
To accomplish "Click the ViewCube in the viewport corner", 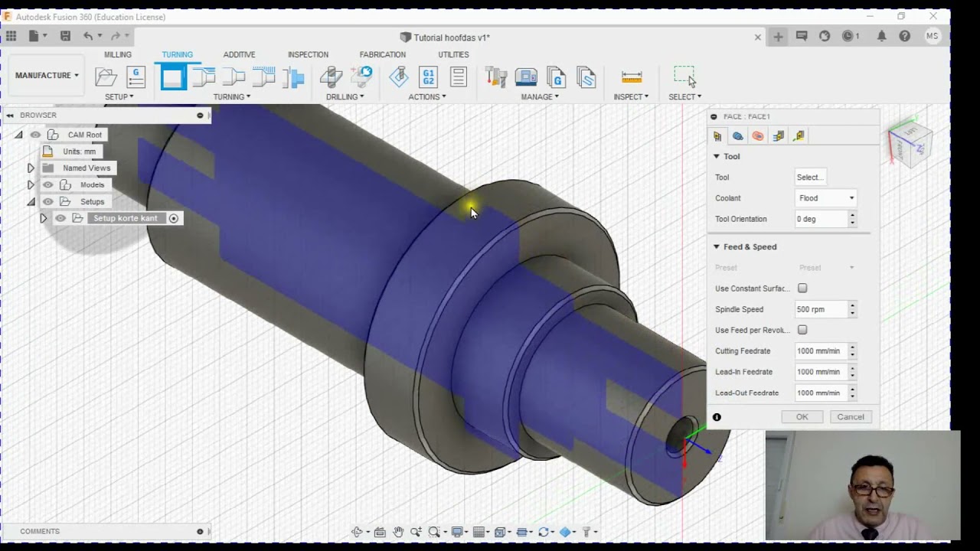I will pyautogui.click(x=910, y=142).
